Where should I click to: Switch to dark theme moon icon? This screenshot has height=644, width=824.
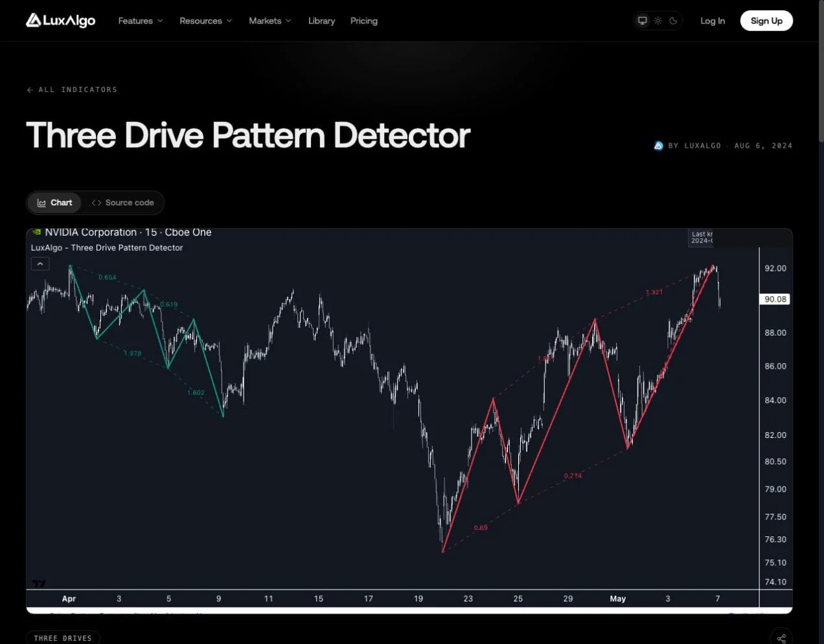tap(674, 21)
